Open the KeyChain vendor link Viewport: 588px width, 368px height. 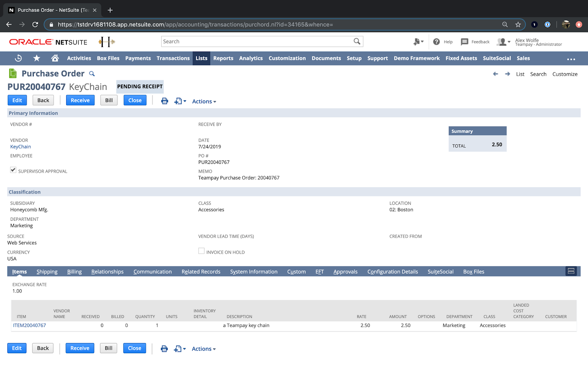point(21,146)
